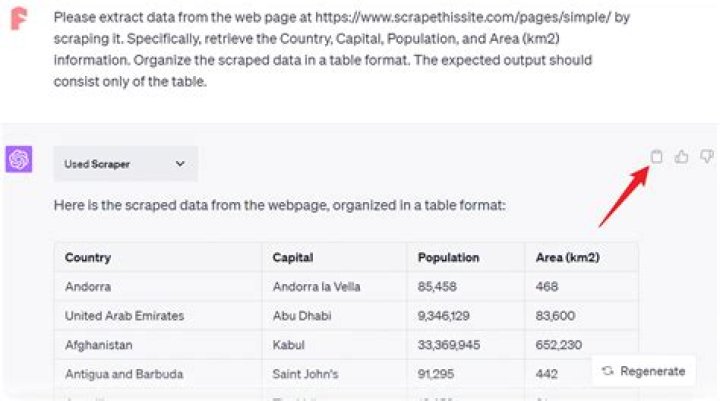Copy the response with the clipboard icon

pyautogui.click(x=657, y=156)
